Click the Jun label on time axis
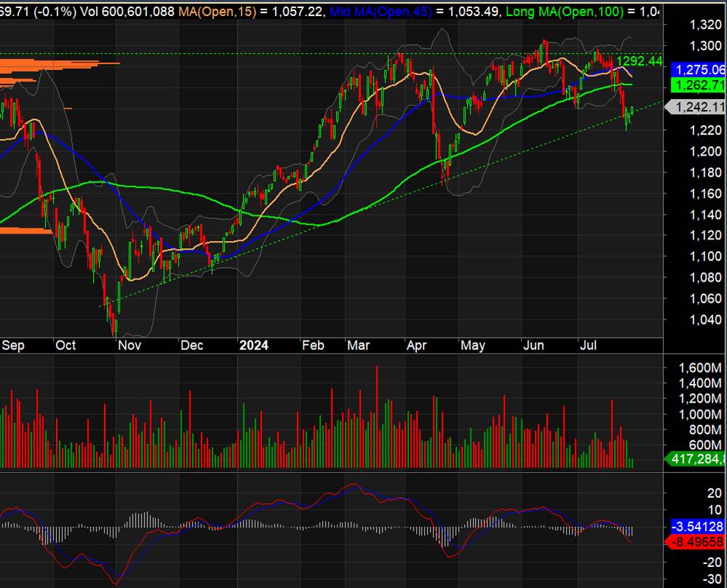 533,346
